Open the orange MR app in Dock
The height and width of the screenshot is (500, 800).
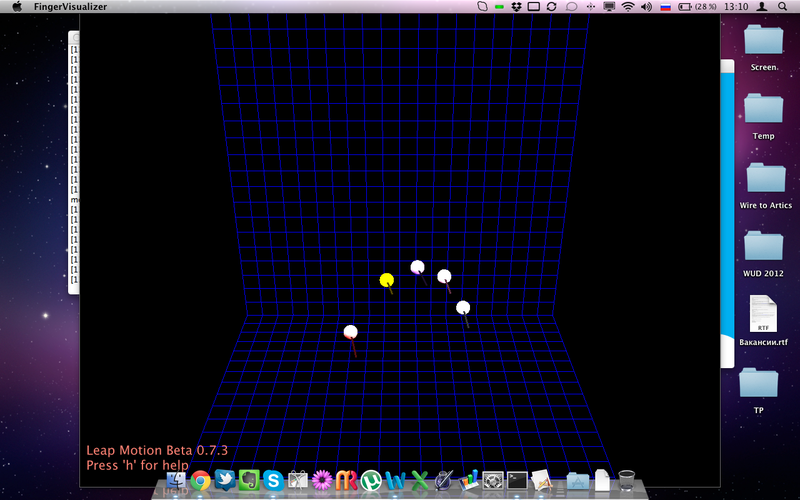(346, 481)
